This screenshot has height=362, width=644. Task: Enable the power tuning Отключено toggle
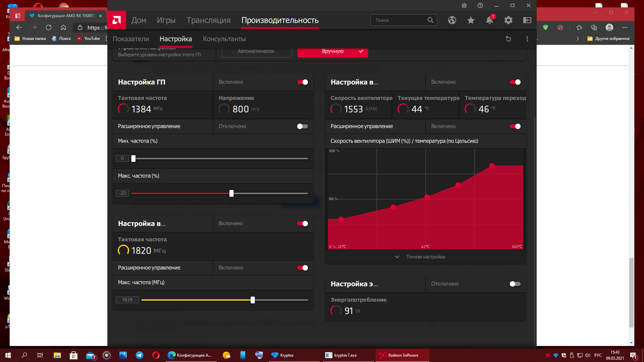click(515, 284)
